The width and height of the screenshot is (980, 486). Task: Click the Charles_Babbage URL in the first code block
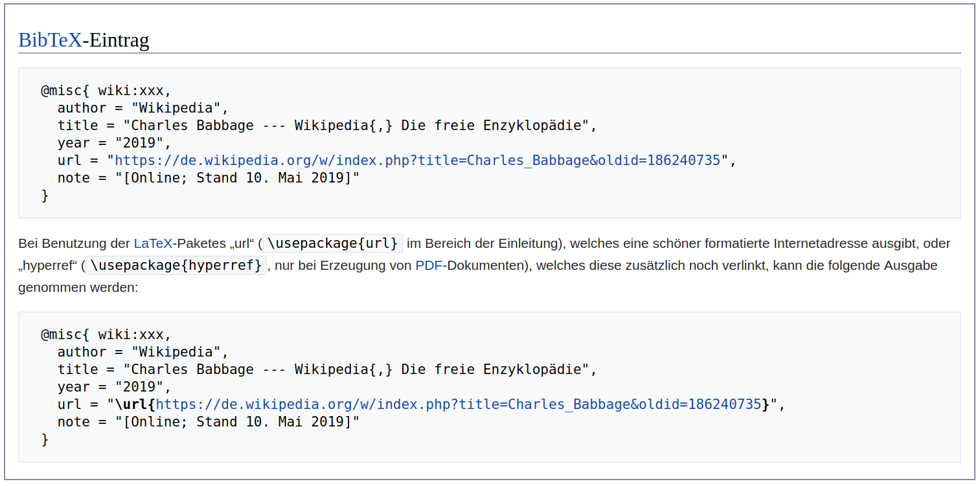[x=418, y=160]
